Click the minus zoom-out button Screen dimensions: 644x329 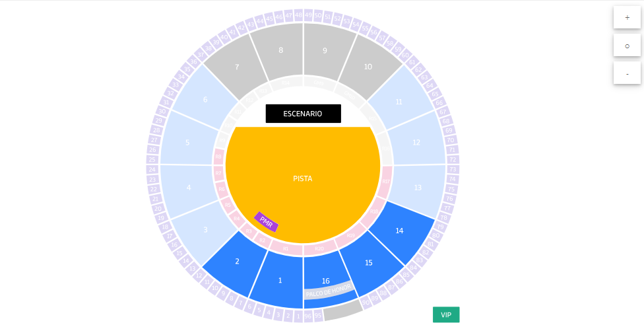(627, 73)
